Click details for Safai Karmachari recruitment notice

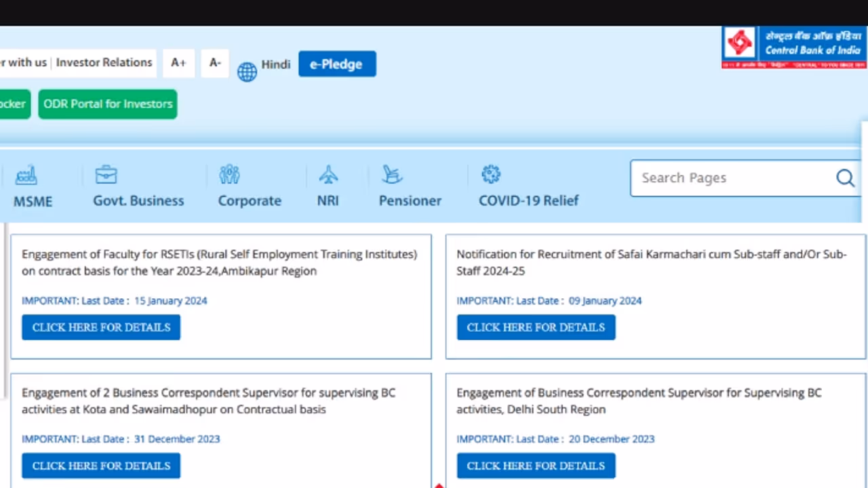[536, 327]
